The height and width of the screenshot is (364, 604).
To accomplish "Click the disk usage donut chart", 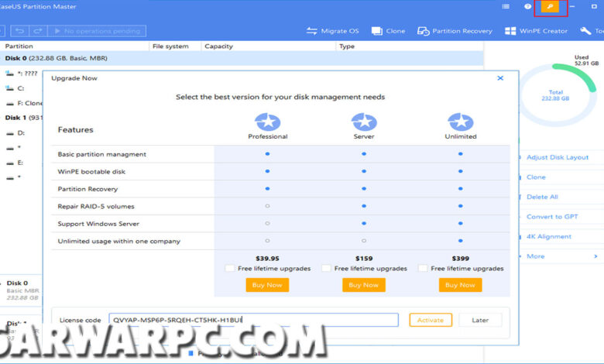I will [556, 95].
